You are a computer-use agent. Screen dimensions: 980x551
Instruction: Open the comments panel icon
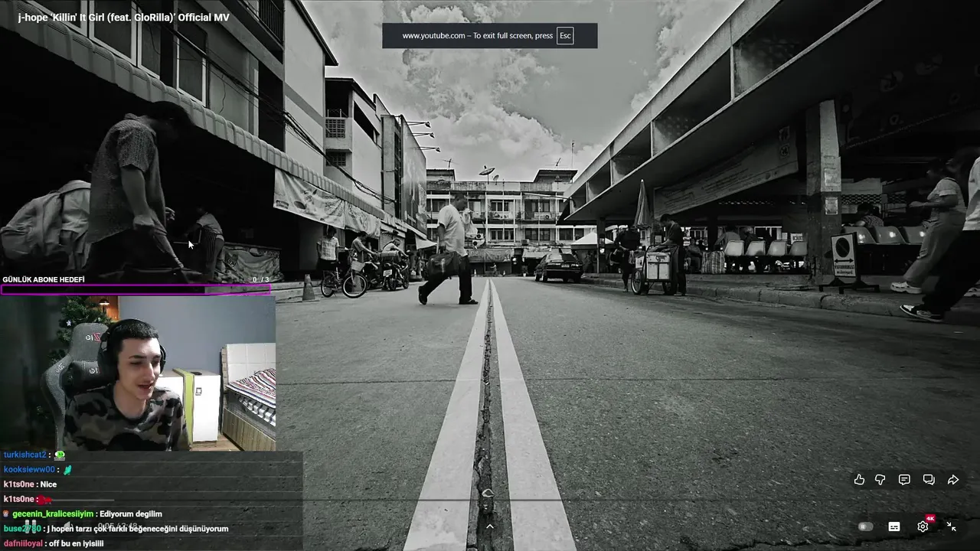[x=904, y=480]
